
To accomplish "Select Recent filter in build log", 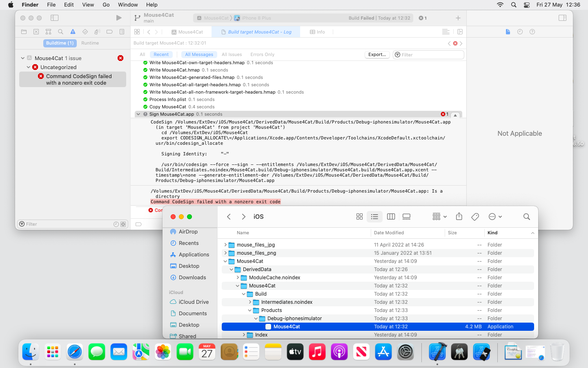I will click(x=161, y=54).
